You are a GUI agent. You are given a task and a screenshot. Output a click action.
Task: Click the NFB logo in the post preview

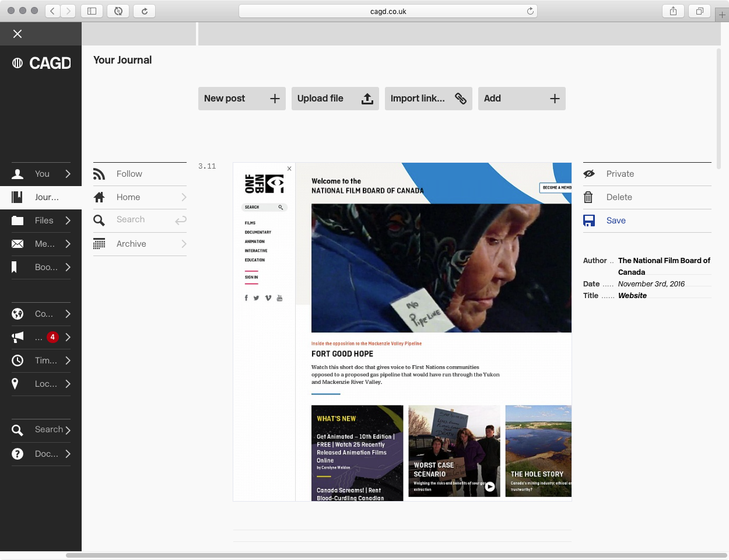pos(264,184)
